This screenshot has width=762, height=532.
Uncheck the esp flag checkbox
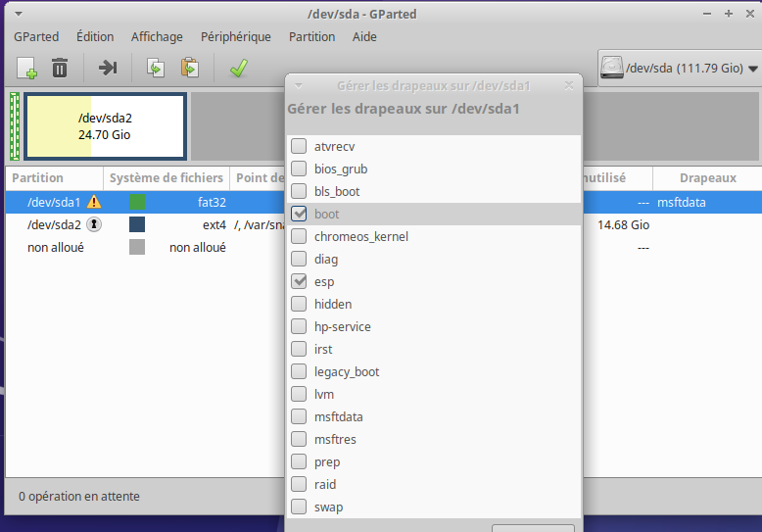point(299,281)
